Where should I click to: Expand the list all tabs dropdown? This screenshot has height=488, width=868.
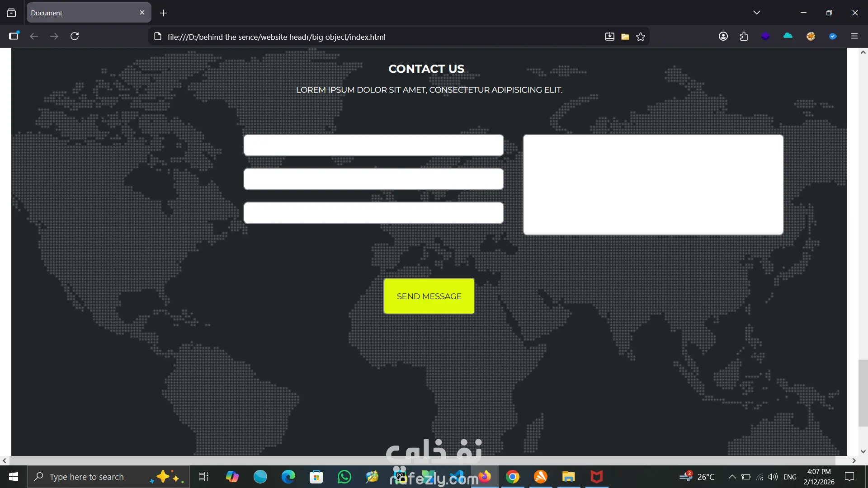[757, 13]
